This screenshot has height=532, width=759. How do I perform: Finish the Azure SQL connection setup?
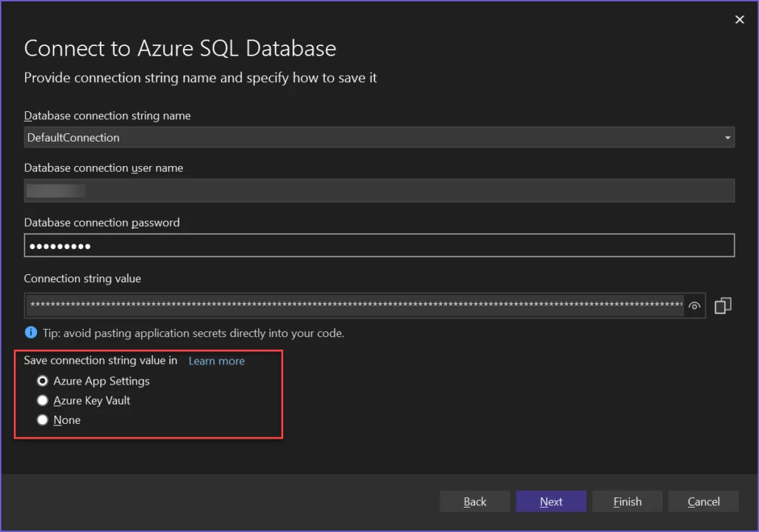(627, 501)
